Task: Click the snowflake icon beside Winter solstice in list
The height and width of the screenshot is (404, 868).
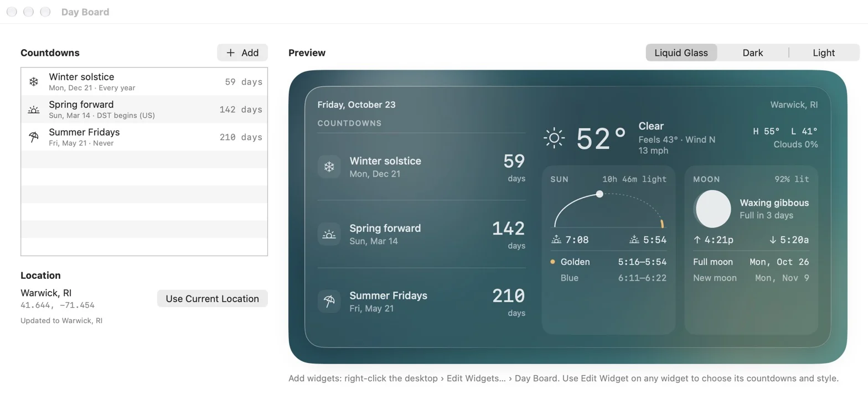Action: tap(34, 82)
